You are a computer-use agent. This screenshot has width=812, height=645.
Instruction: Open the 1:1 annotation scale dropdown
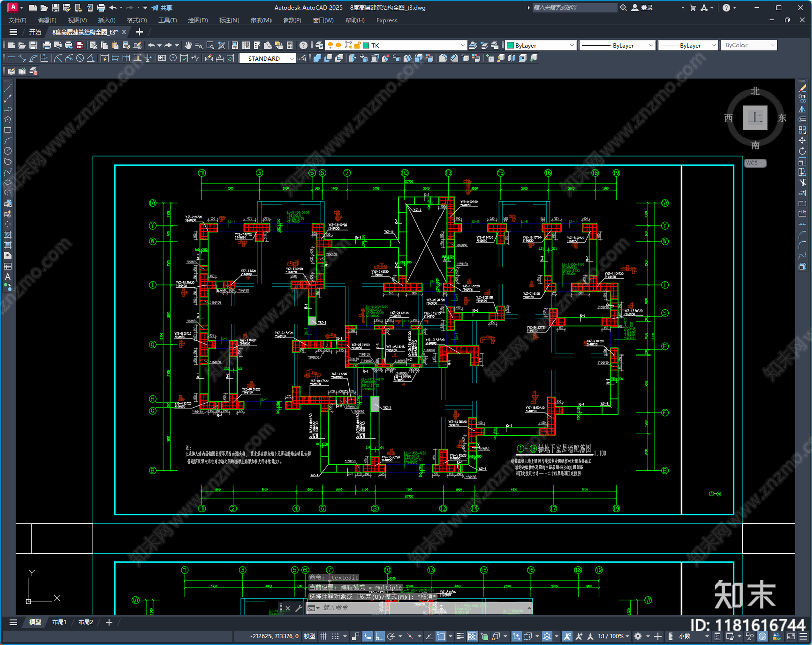[613, 636]
